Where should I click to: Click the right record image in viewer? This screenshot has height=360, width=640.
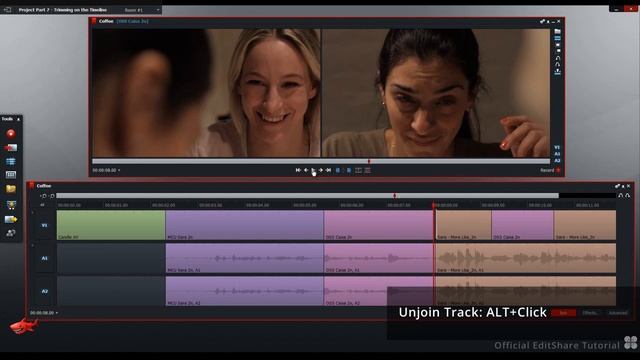pyautogui.click(x=436, y=93)
